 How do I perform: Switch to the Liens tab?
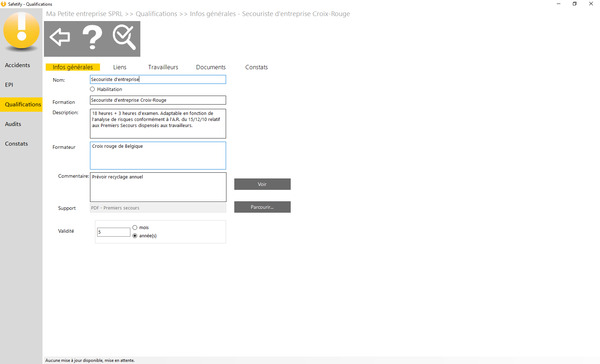click(120, 67)
